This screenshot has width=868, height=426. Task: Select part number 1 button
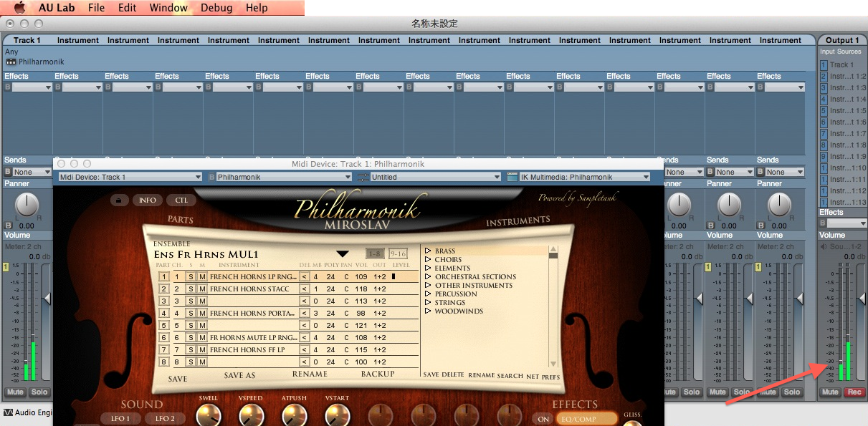tap(163, 276)
